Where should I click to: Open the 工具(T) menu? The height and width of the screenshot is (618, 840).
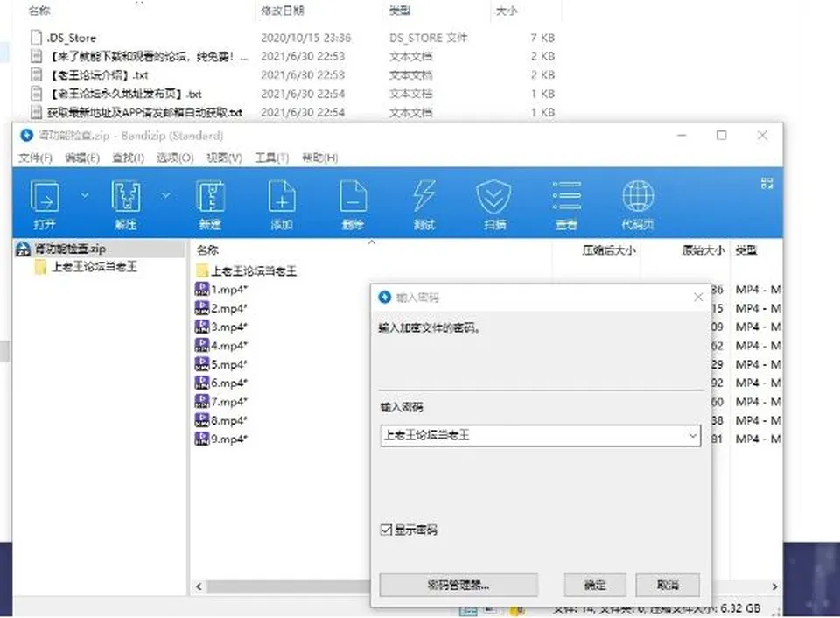[x=271, y=158]
